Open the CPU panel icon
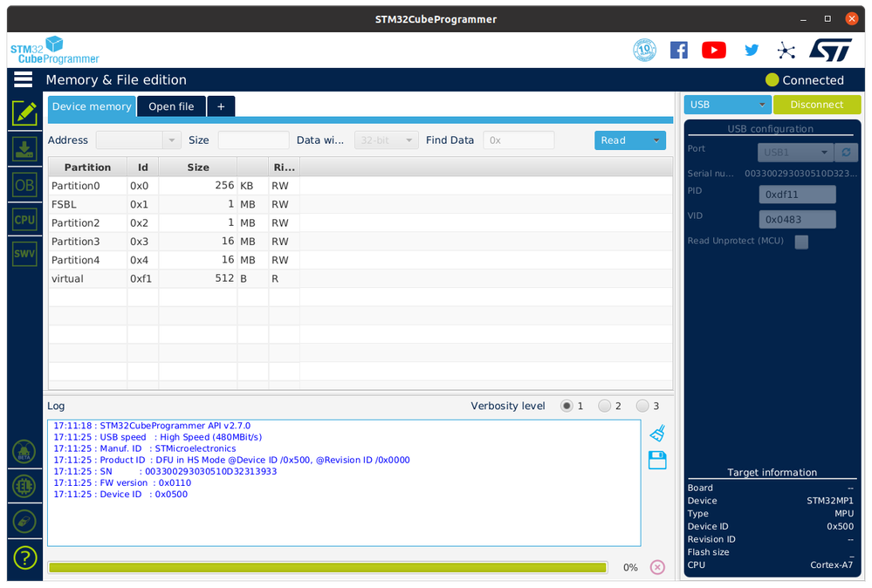This screenshot has height=588, width=872. coord(24,220)
